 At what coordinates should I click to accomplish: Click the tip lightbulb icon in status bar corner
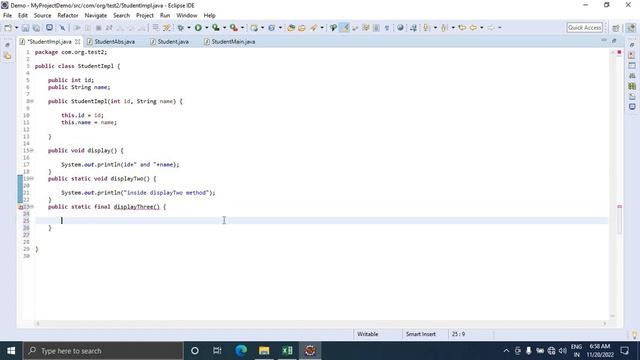click(x=634, y=335)
